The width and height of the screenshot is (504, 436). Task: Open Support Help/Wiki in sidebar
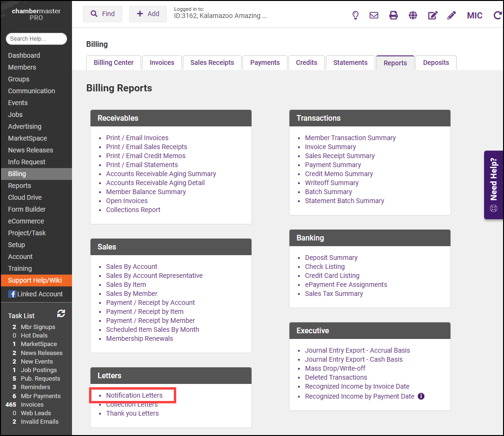click(x=35, y=280)
